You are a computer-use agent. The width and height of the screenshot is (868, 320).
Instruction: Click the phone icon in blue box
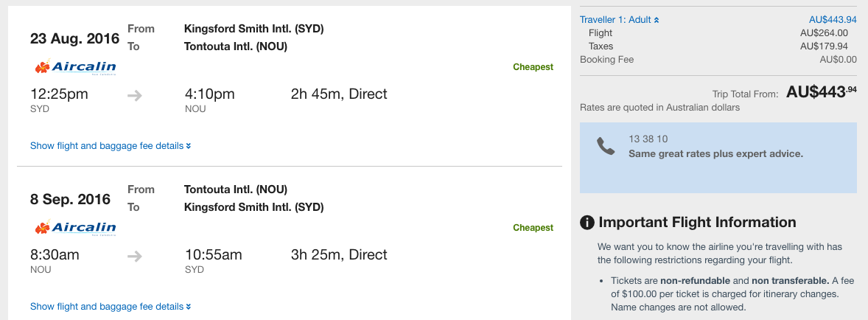[x=606, y=146]
